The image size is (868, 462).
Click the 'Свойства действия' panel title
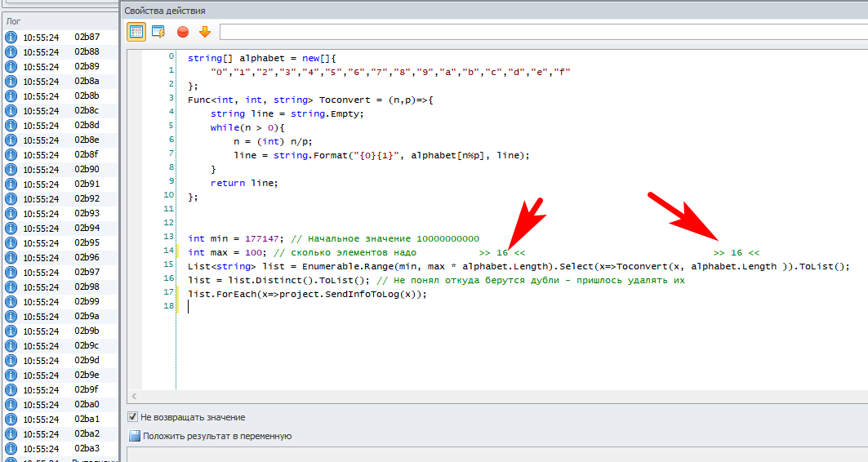[x=165, y=11]
